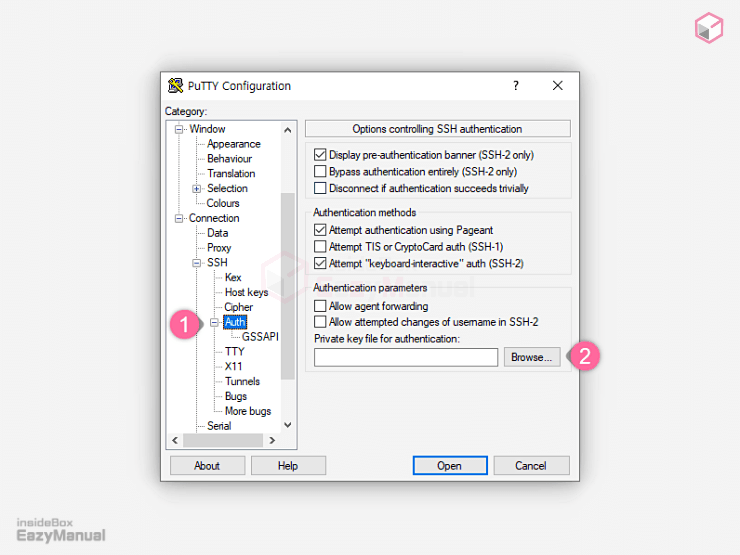
Task: Click the Window category label
Action: point(207,129)
